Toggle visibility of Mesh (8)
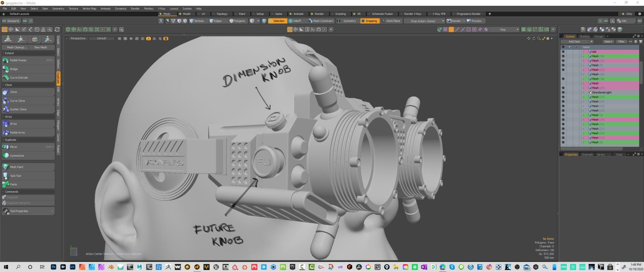The height and width of the screenshot is (272, 644). click(563, 142)
